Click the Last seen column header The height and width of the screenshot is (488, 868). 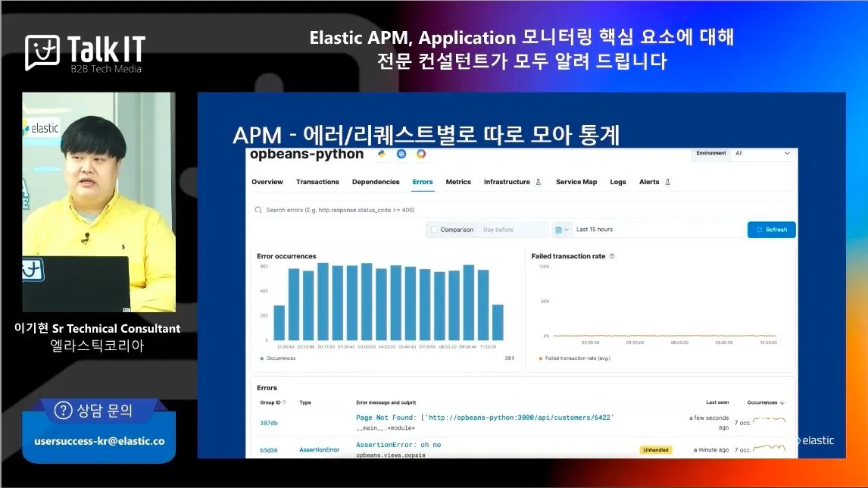(717, 402)
